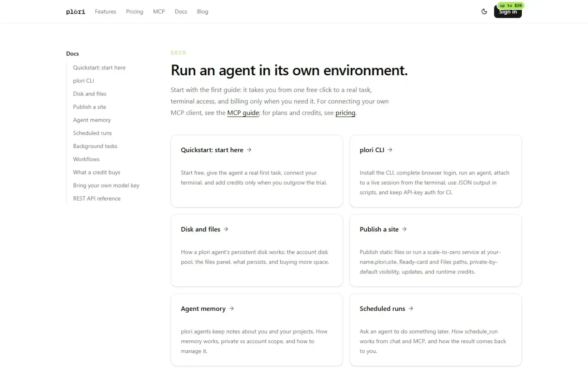Open the MCP nav item
The height and width of the screenshot is (368, 588).
[x=159, y=12]
